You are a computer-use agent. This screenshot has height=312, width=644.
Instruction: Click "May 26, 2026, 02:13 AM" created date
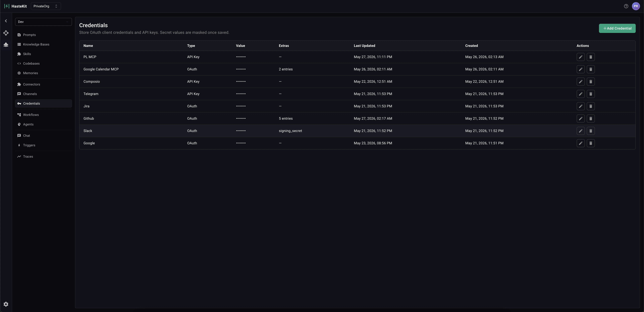click(485, 57)
